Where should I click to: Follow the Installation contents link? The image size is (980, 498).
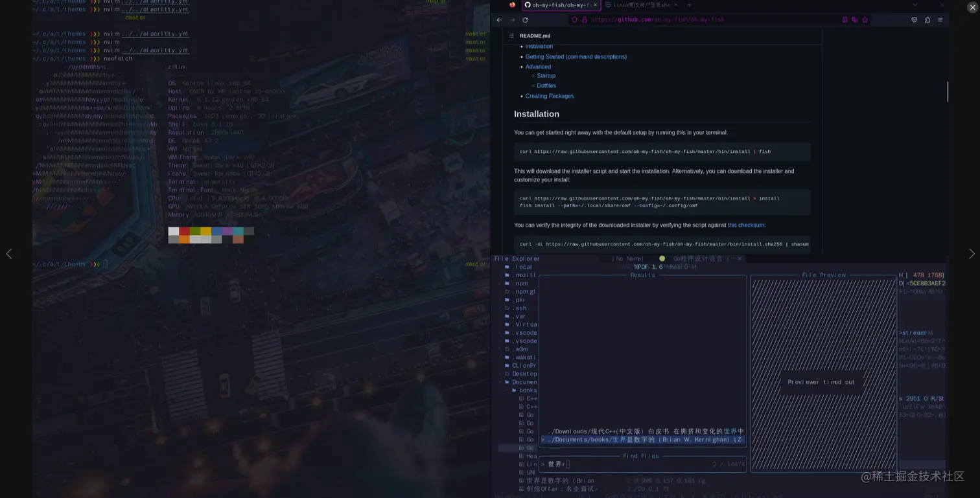click(539, 47)
